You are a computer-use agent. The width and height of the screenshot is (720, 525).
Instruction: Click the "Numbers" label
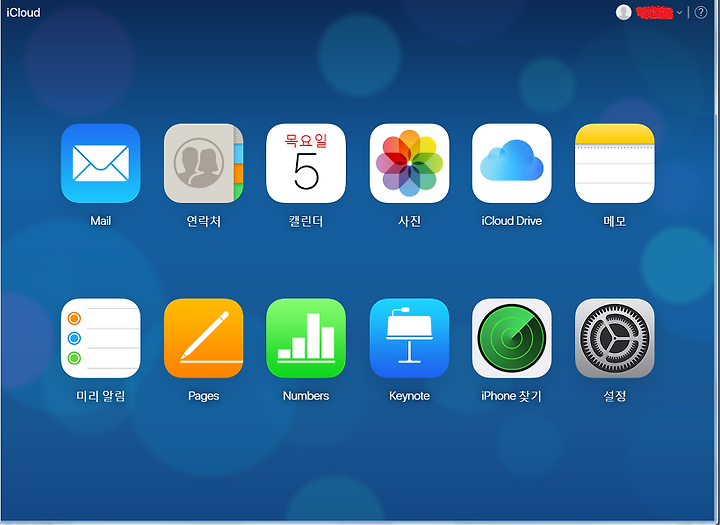pyautogui.click(x=306, y=396)
